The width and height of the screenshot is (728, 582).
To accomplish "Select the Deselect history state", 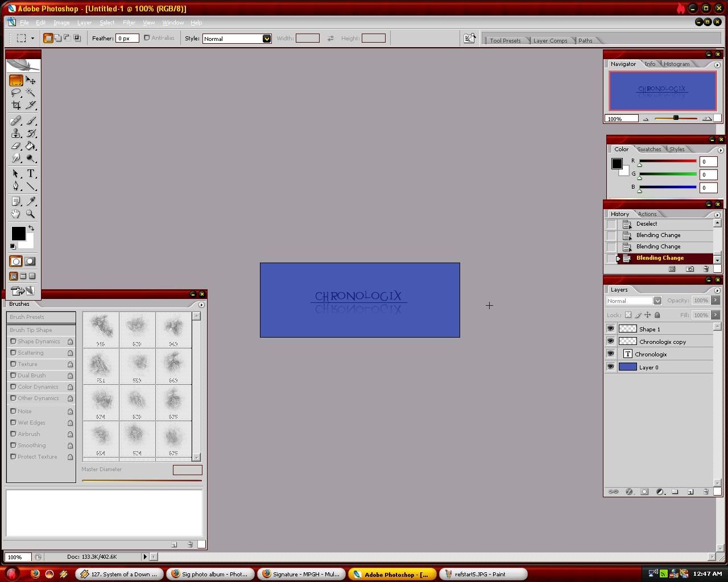I will pyautogui.click(x=660, y=224).
